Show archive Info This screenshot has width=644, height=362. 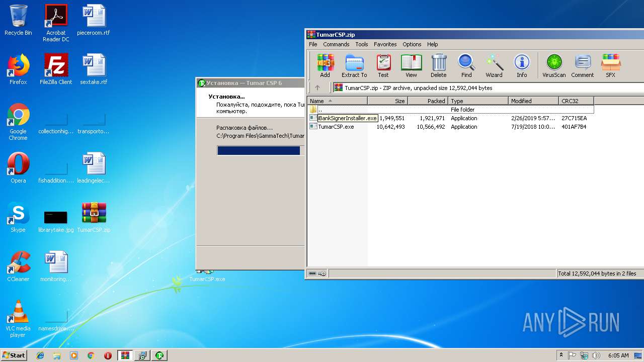522,66
